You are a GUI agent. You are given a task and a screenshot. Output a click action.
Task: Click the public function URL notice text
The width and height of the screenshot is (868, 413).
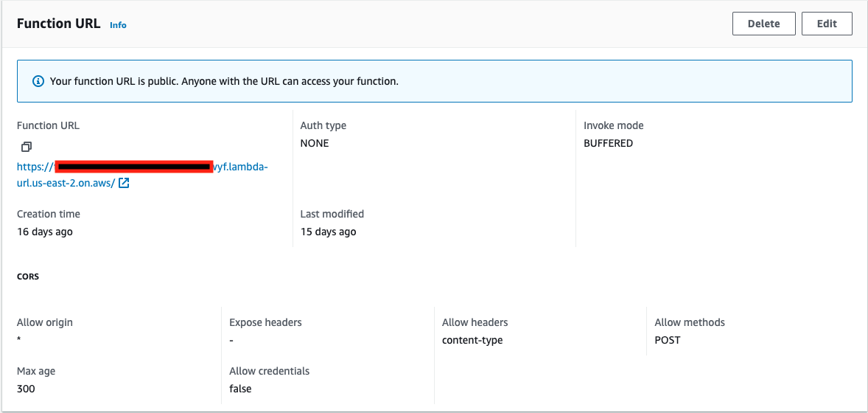(224, 81)
